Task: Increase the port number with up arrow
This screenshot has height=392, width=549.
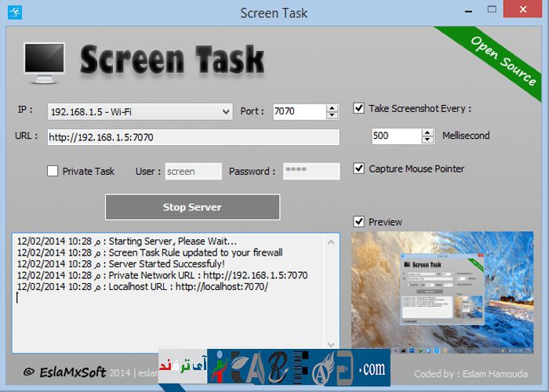Action: point(332,108)
